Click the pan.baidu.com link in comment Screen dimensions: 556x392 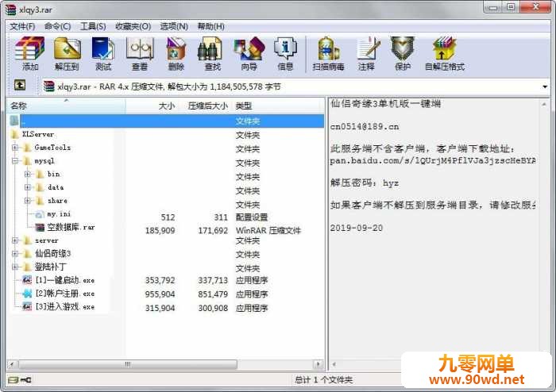(433, 161)
